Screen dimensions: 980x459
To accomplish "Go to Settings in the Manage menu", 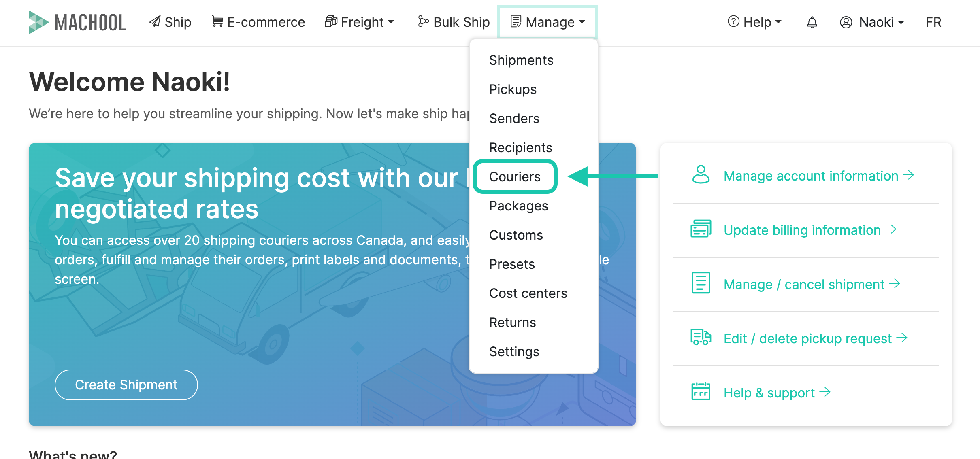I will [x=514, y=352].
